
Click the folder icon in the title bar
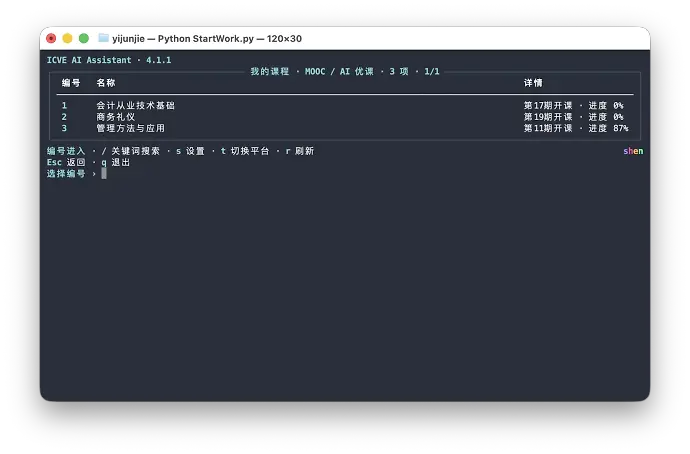103,38
